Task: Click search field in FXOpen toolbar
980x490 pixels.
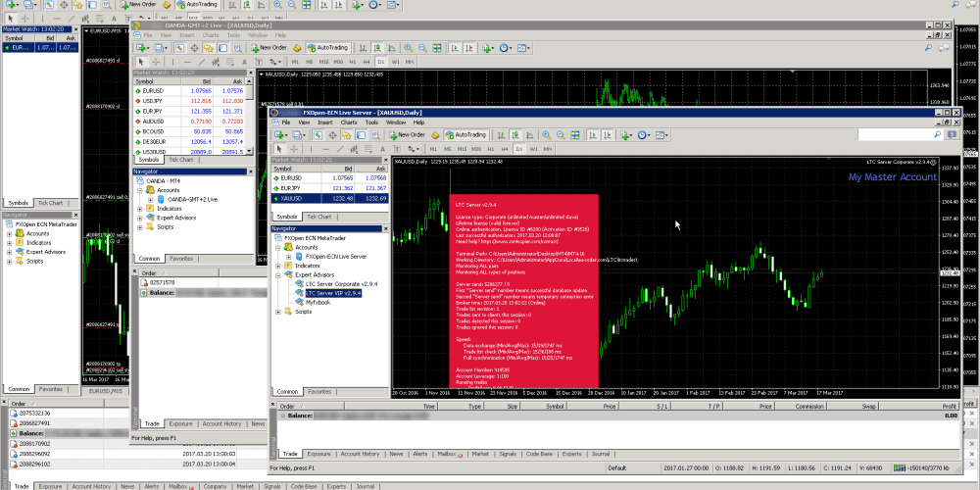Action: click(901, 135)
